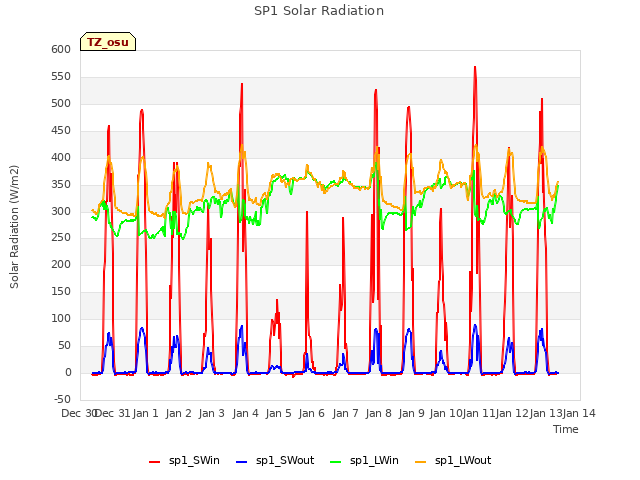
Task: Click the orange sp1_LWout legend swatch
Action: (x=420, y=462)
